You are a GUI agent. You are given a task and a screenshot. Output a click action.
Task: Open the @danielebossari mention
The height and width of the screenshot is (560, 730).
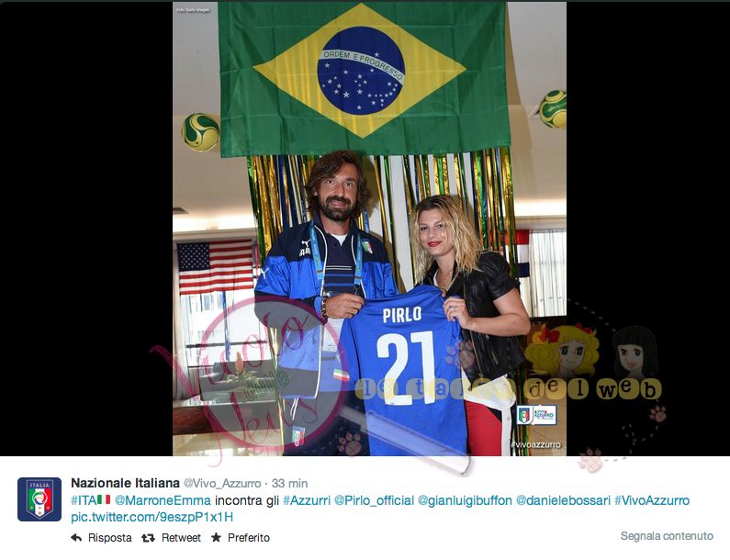pos(563,500)
